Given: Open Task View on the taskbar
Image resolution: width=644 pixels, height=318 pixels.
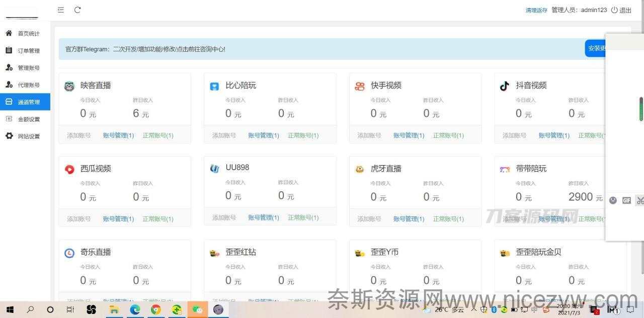Looking at the screenshot, I should pyautogui.click(x=70, y=309).
